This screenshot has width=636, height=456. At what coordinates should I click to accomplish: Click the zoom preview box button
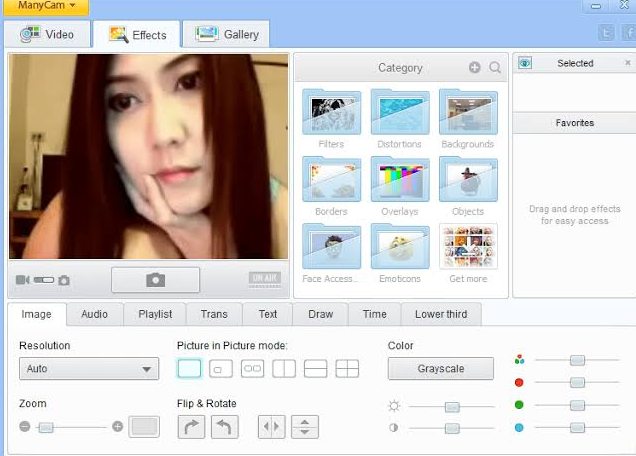pyautogui.click(x=144, y=426)
